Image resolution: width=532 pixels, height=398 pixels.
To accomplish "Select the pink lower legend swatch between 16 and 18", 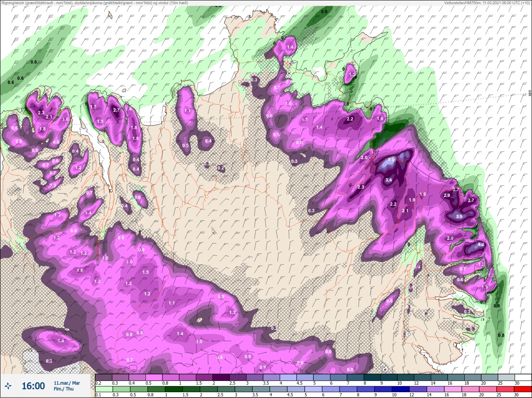I will [x=453, y=389].
